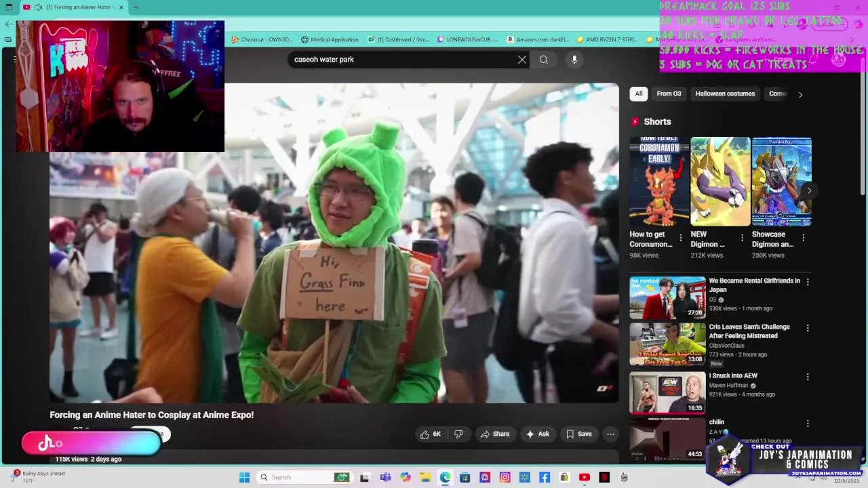
Task: Open more actions menu below video
Action: [610, 434]
